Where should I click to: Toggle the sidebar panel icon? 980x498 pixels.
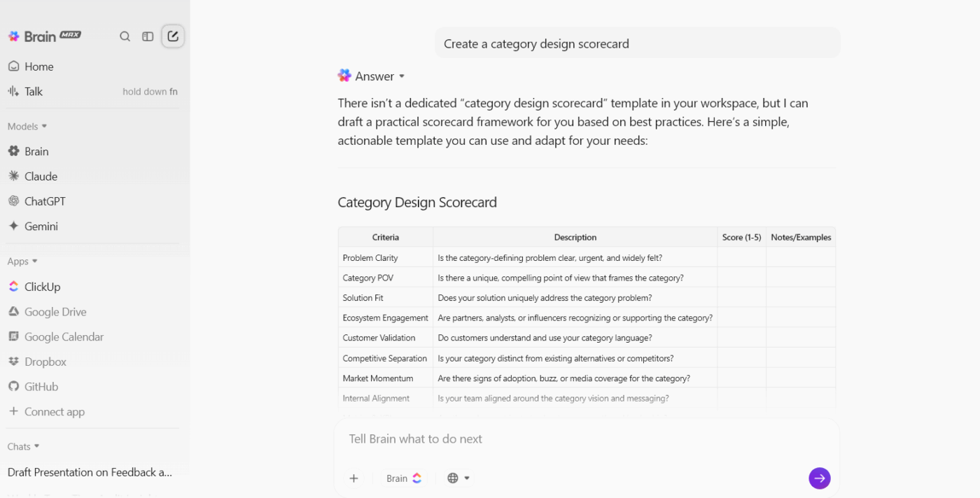pyautogui.click(x=148, y=36)
